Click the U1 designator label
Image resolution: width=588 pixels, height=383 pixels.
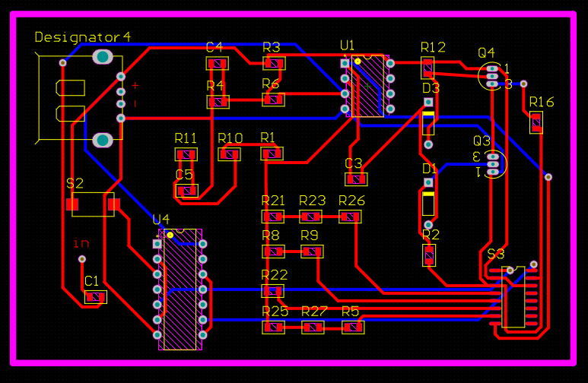click(x=348, y=46)
